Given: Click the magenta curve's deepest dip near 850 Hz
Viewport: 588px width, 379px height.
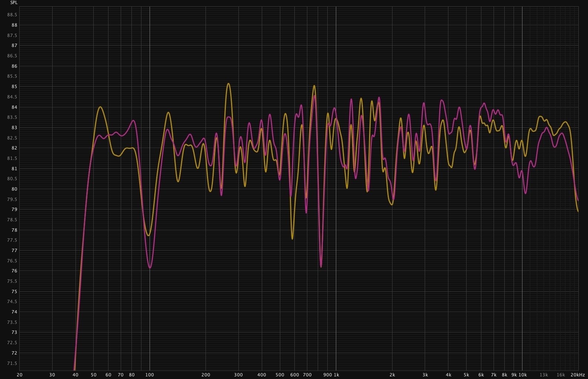Looking at the screenshot, I should click(x=321, y=266).
